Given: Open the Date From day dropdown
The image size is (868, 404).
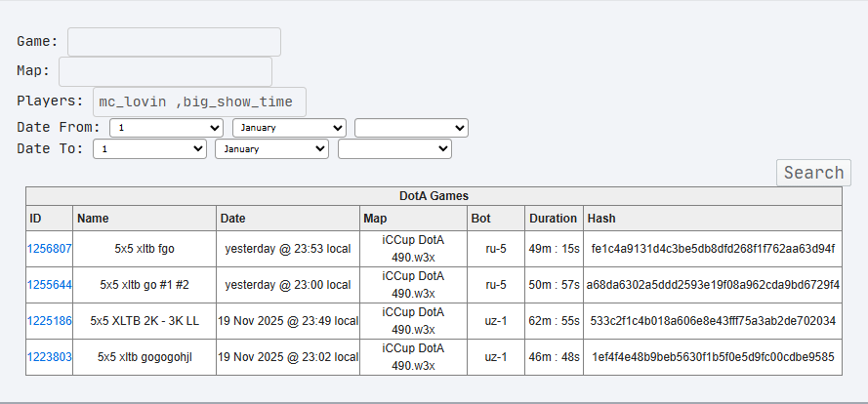Looking at the screenshot, I should (166, 128).
